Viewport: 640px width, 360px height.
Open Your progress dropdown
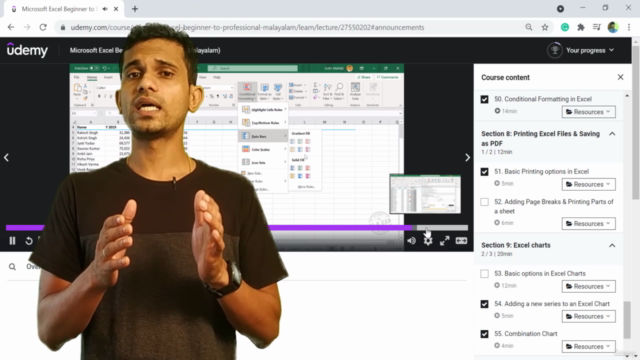tap(590, 50)
